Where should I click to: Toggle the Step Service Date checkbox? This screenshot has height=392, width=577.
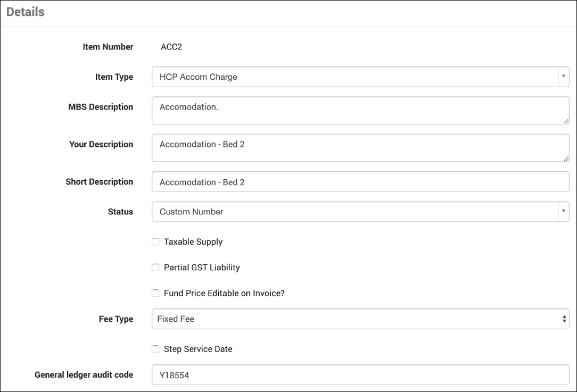point(155,349)
